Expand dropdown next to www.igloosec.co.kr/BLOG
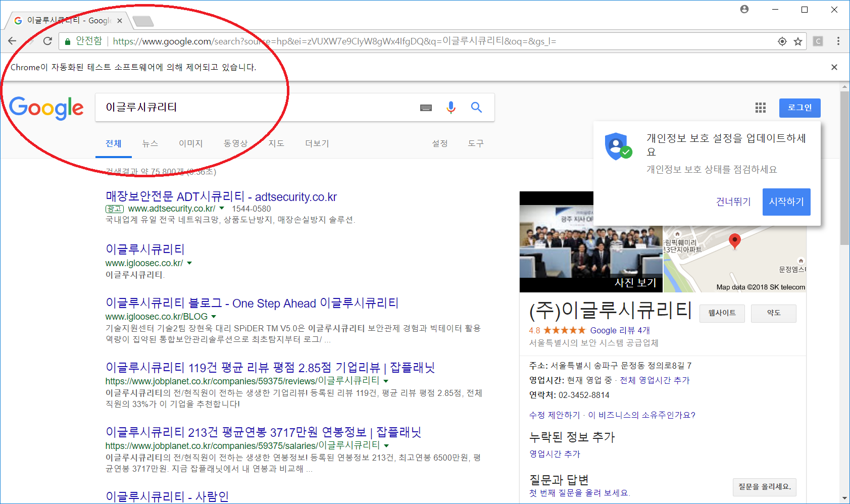This screenshot has height=504, width=850. pos(214,317)
